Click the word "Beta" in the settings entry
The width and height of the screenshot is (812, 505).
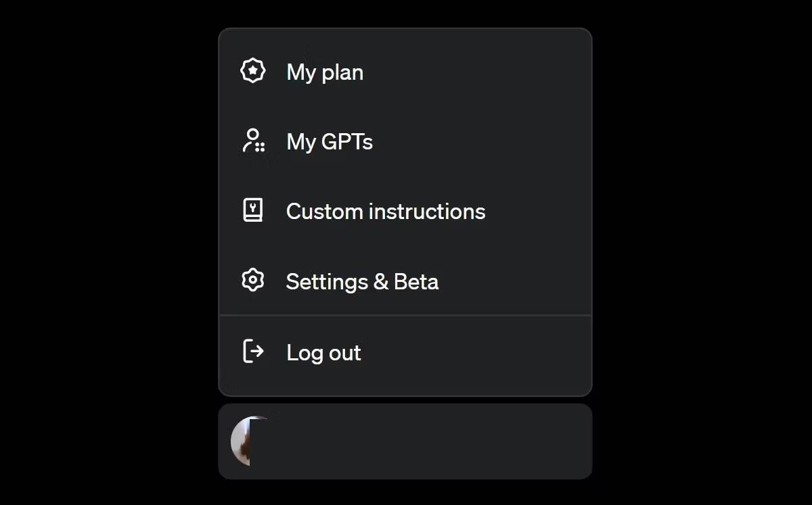click(x=416, y=281)
